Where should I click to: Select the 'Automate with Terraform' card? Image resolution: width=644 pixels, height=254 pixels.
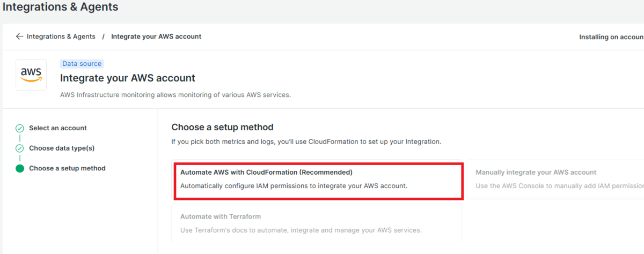[x=317, y=223]
